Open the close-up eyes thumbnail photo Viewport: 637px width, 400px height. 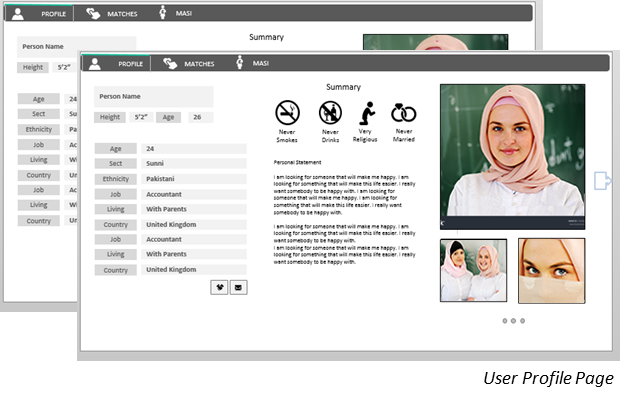(551, 270)
